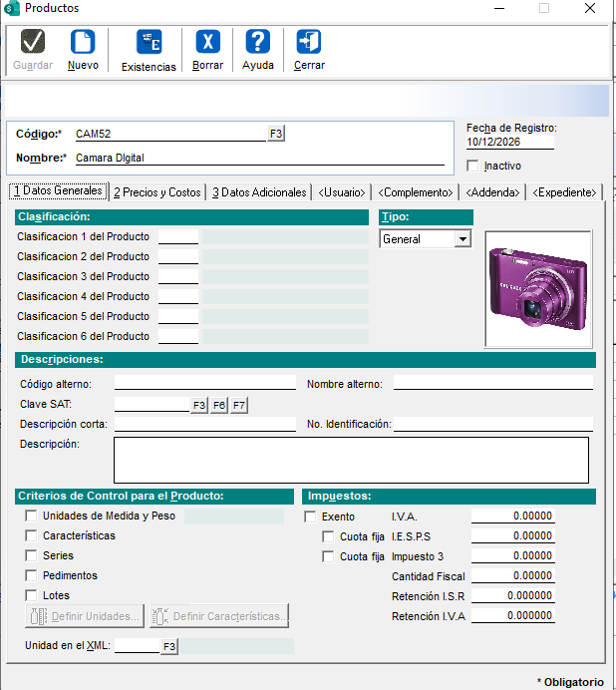
Task: Switch to 1 Datos Generales tab
Action: point(59,191)
